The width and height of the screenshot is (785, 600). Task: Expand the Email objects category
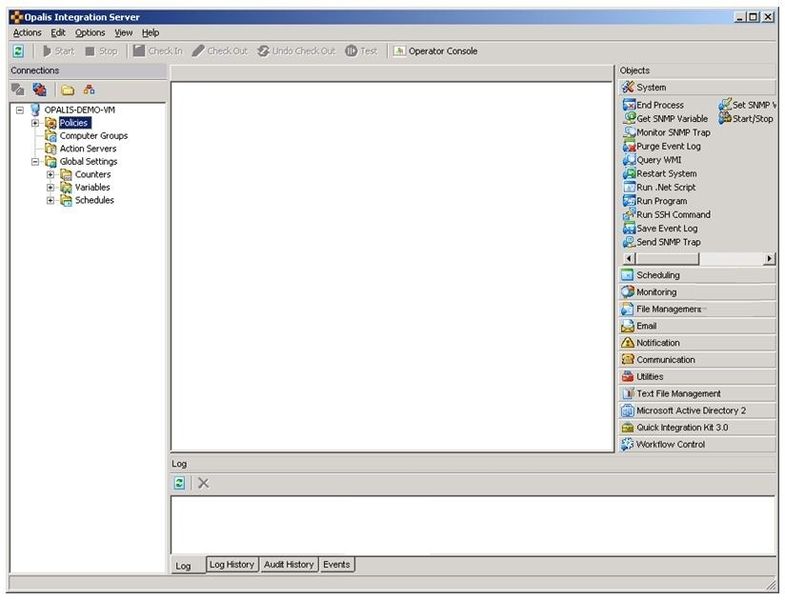coord(697,326)
